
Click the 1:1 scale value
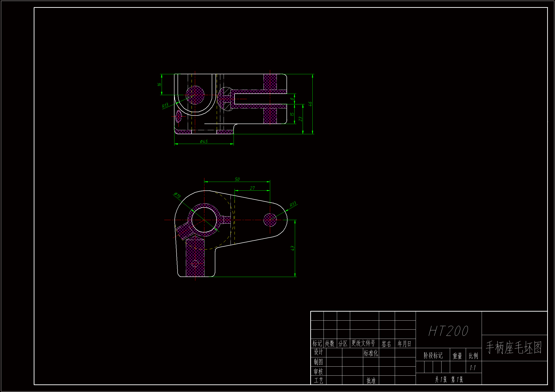click(x=473, y=368)
